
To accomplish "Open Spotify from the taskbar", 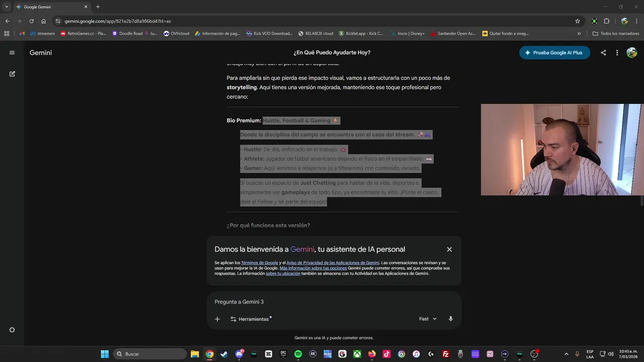I will tap(298, 354).
